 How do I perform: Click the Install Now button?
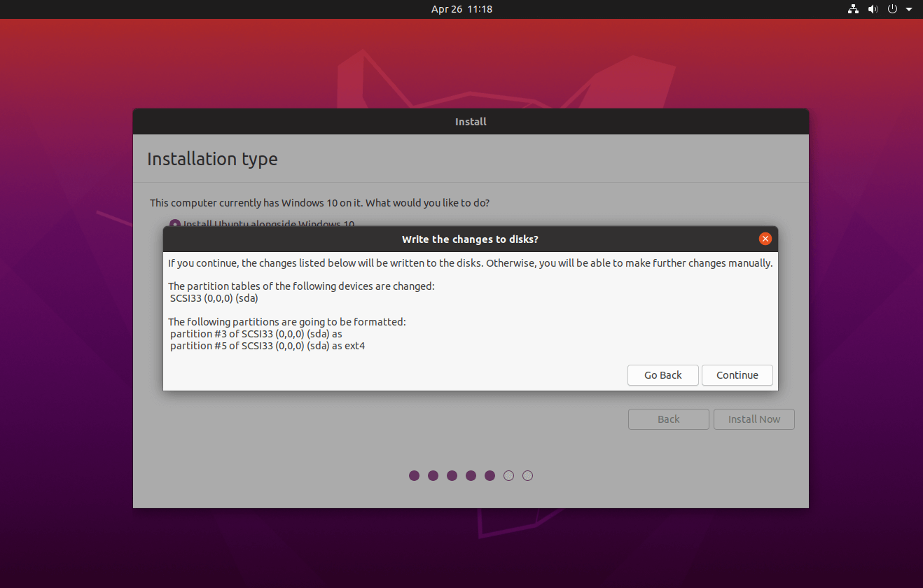tap(754, 419)
